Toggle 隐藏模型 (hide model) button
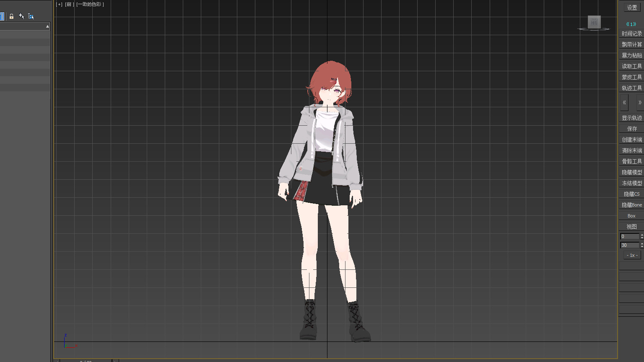644x362 pixels. [631, 172]
